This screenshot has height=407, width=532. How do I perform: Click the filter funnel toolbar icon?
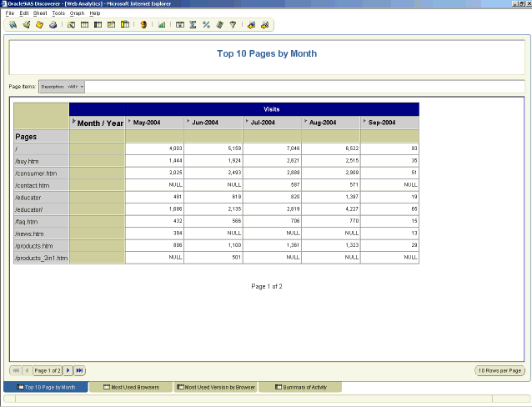[x=233, y=25]
